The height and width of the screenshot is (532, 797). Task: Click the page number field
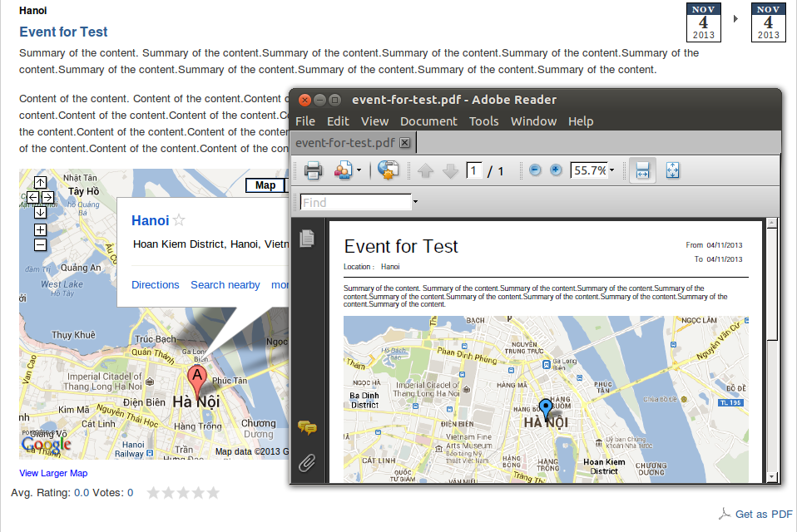(473, 170)
